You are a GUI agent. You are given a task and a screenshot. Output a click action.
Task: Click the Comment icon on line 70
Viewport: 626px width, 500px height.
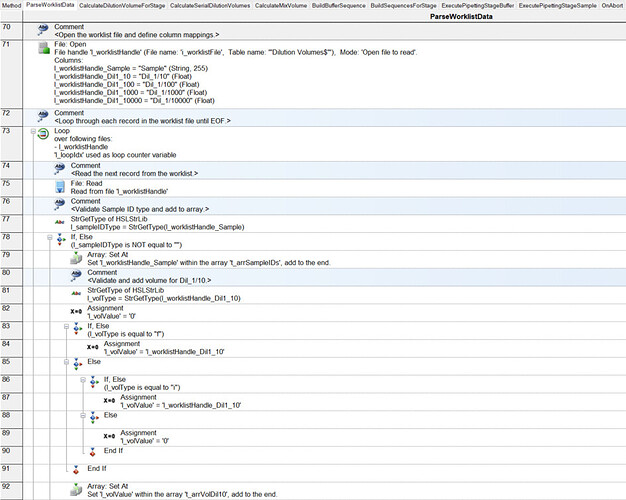pyautogui.click(x=43, y=30)
